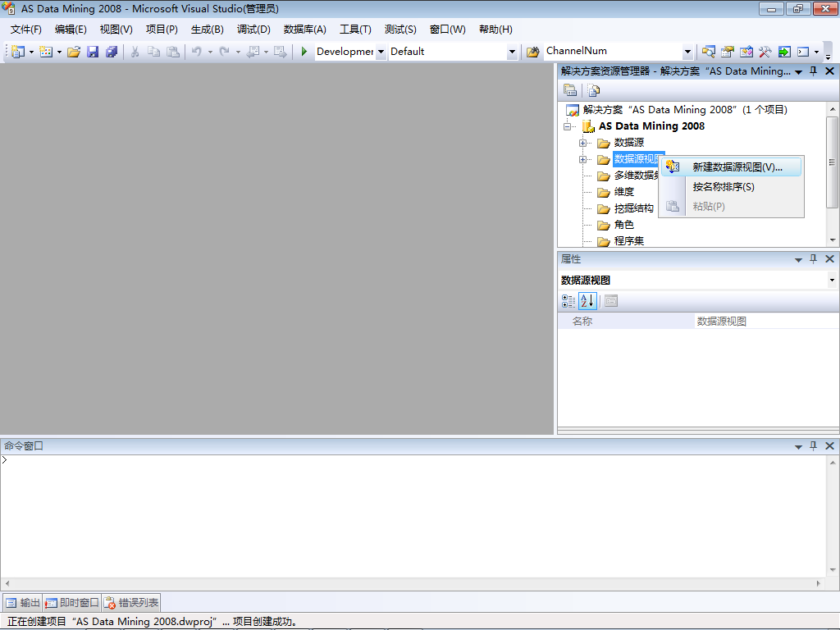Click the Navigate Forward icon
This screenshot has height=630, width=840.
(280, 52)
